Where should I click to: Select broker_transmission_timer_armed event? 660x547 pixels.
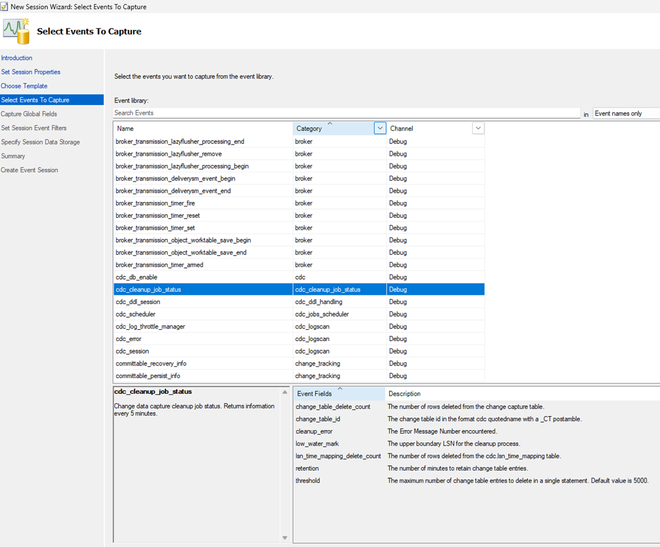[160, 265]
